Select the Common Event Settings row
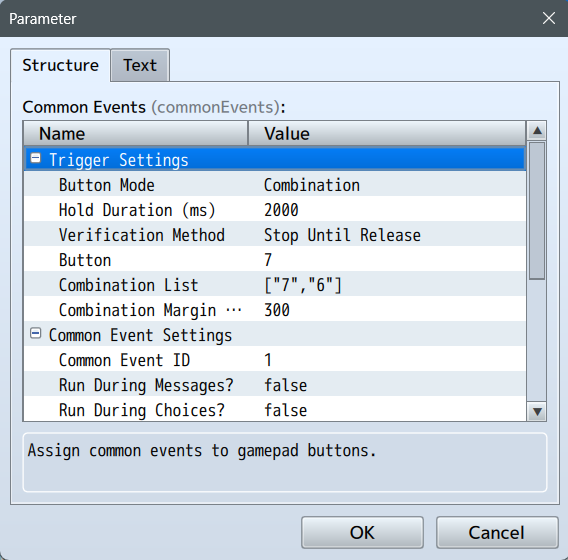This screenshot has width=568, height=560. pyautogui.click(x=275, y=334)
